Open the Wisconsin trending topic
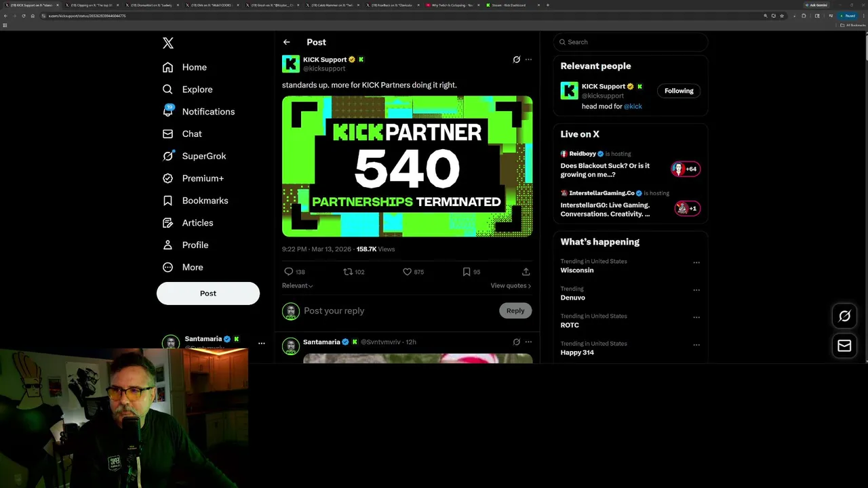Screen dimensions: 868x488 [577, 270]
